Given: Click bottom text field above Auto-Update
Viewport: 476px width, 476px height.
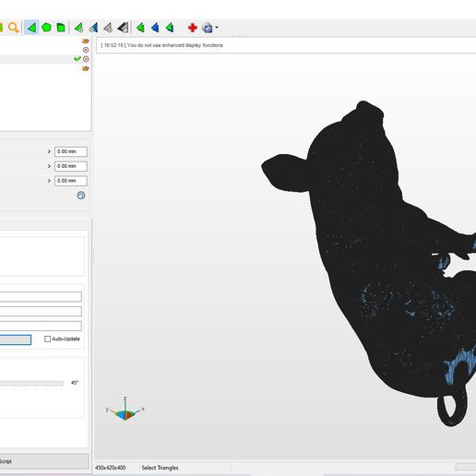Looking at the screenshot, I should coord(41,326).
